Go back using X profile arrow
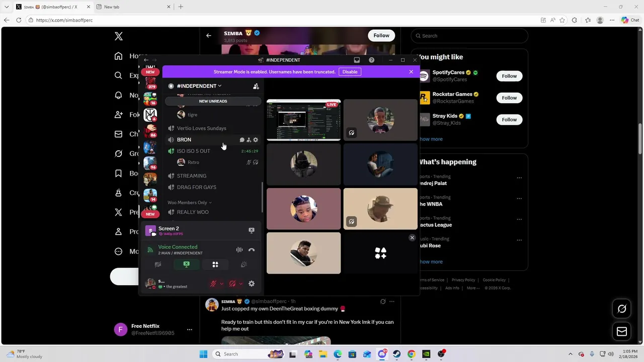This screenshot has width=644, height=362. (x=209, y=35)
